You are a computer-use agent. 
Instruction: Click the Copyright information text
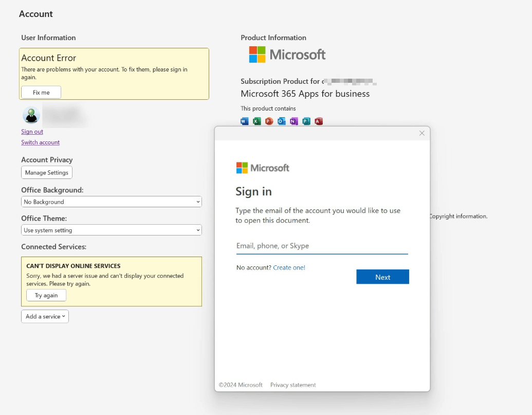pyautogui.click(x=458, y=216)
